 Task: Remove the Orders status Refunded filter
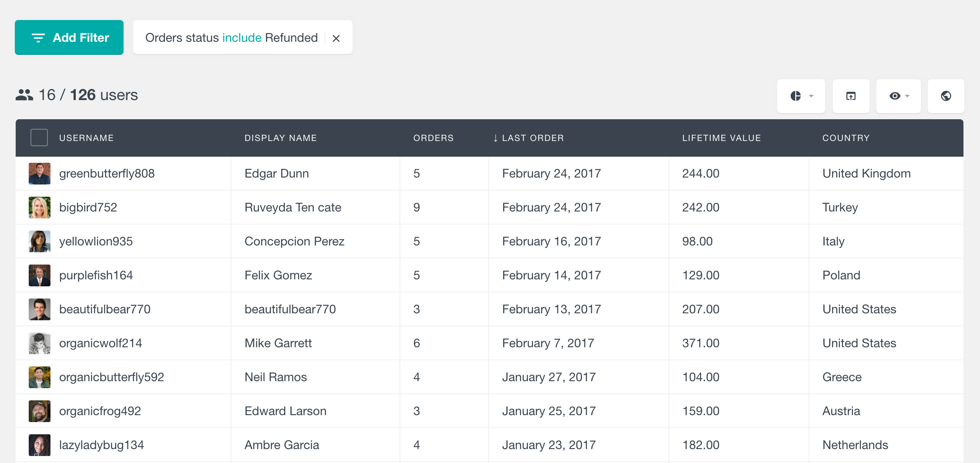(336, 38)
